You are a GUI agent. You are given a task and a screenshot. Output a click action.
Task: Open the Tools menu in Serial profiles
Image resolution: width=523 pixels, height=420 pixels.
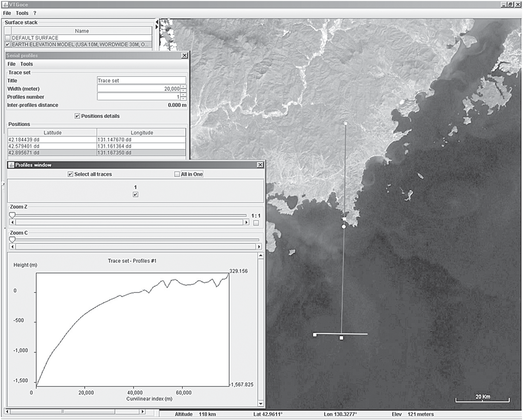coord(26,64)
